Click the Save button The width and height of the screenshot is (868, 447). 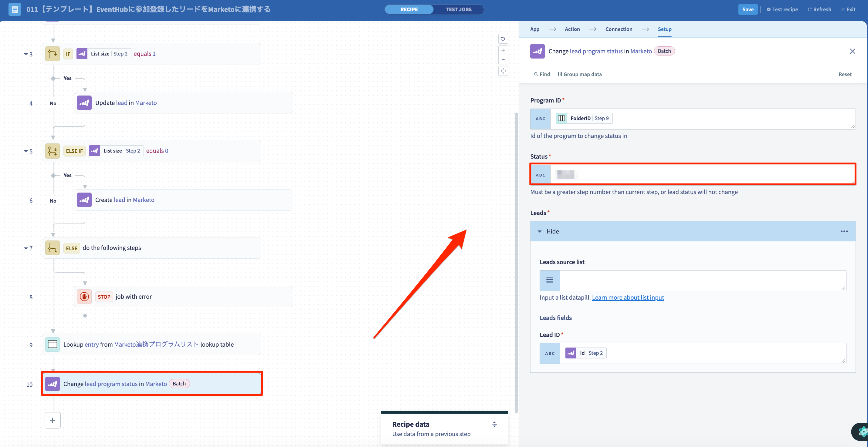[x=748, y=9]
